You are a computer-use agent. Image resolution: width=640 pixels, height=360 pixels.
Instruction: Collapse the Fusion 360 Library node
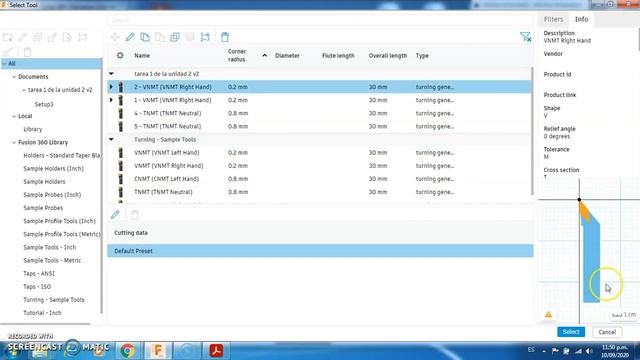14,142
